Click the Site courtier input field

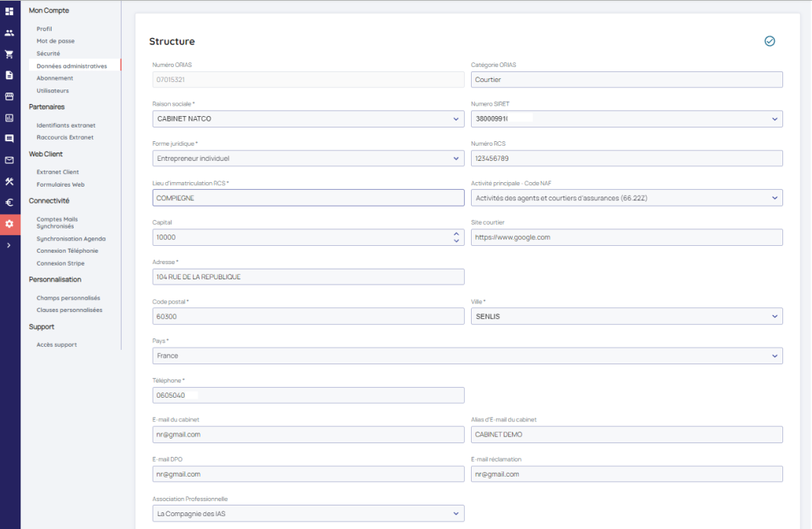(626, 238)
